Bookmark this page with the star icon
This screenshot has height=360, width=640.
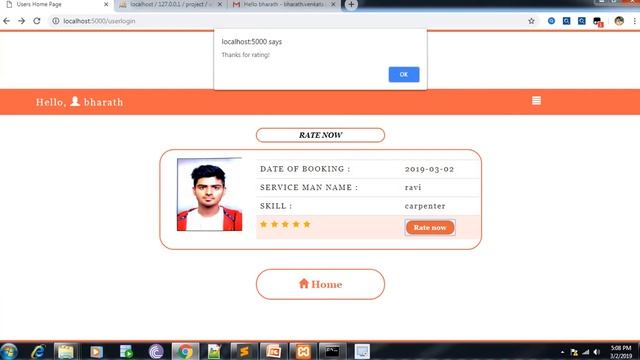(531, 21)
